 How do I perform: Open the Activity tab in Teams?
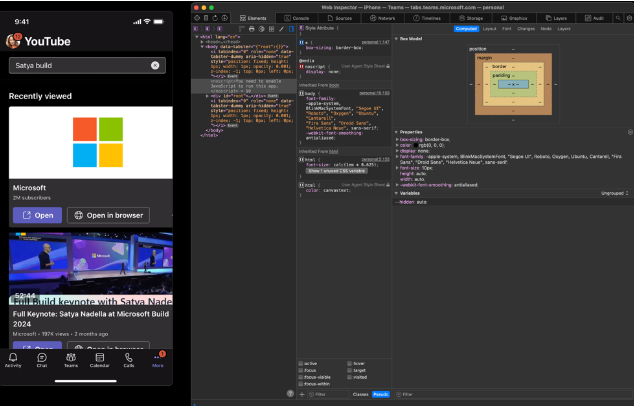tap(14, 359)
